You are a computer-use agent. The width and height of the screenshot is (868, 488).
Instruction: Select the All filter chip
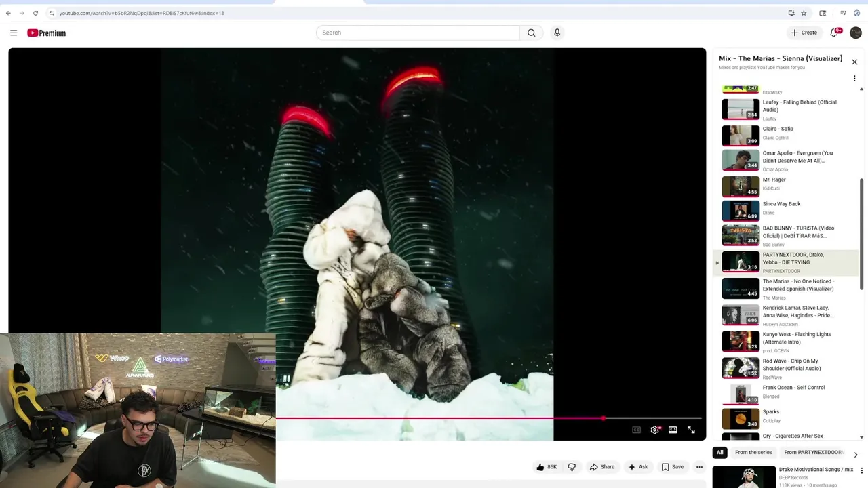(x=720, y=452)
